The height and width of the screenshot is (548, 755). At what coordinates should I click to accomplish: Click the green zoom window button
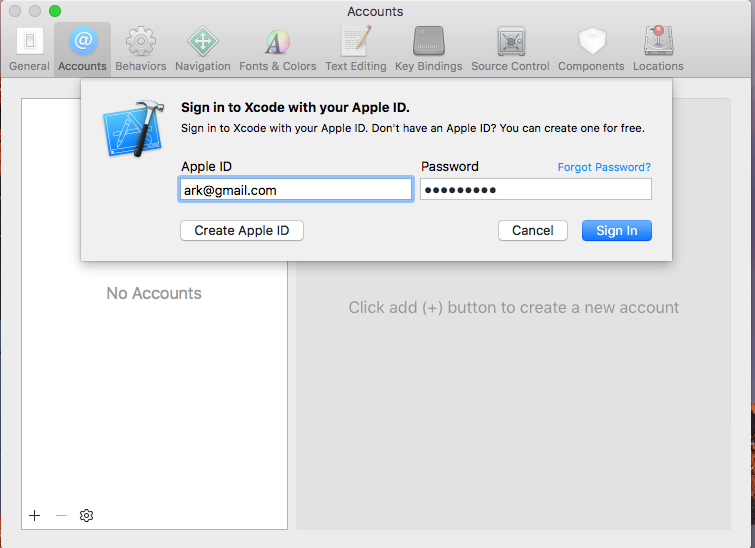pos(55,11)
